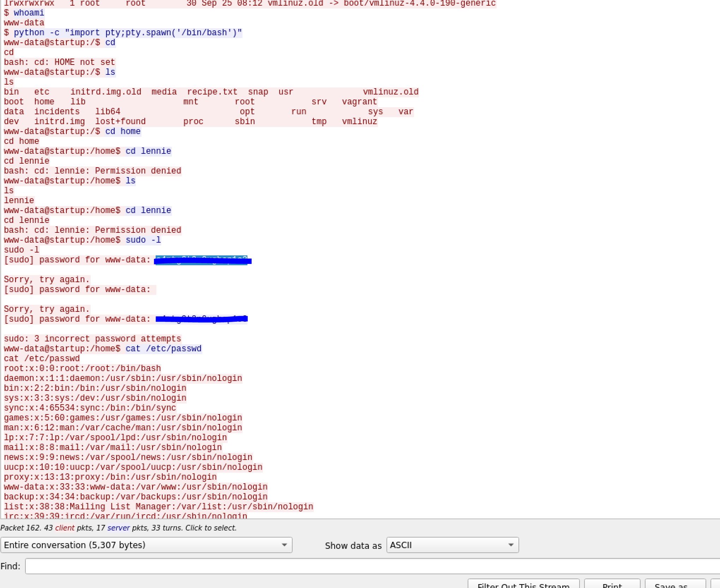This screenshot has width=720, height=588.
Task: Click the root:x:0:0 passwd entry line
Action: [x=82, y=368]
